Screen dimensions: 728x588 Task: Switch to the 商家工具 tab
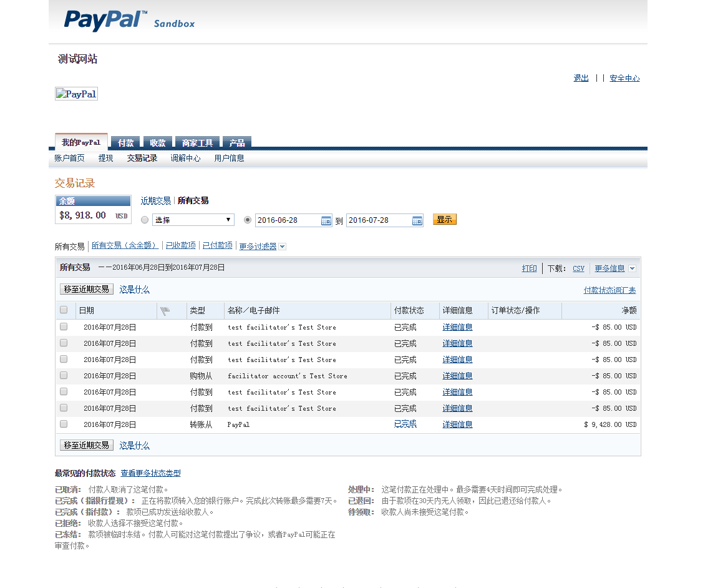(x=197, y=142)
